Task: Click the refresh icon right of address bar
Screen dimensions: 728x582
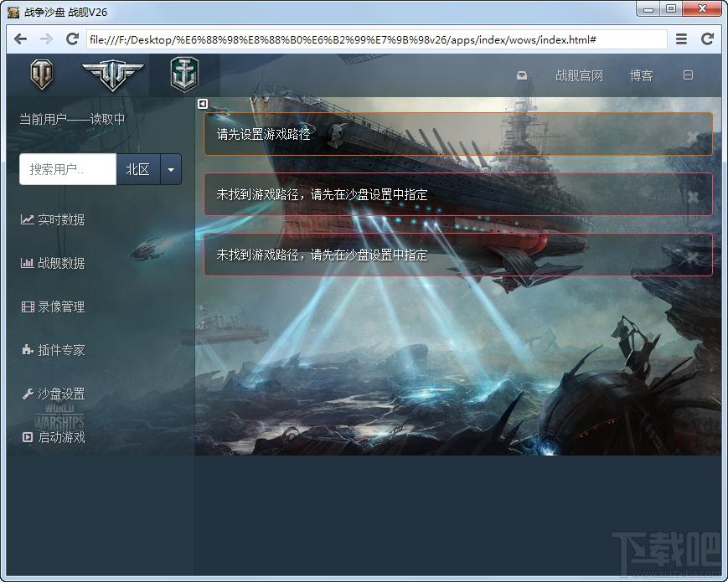Action: coord(707,39)
